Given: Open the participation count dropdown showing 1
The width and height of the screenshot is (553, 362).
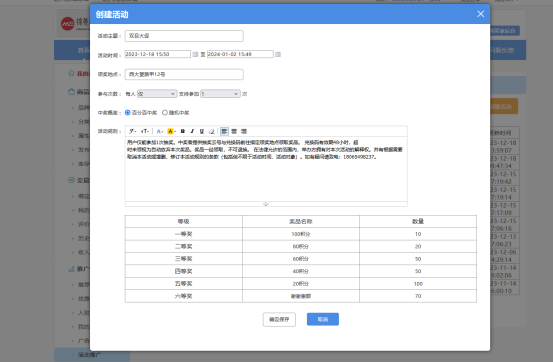Looking at the screenshot, I should [x=220, y=94].
